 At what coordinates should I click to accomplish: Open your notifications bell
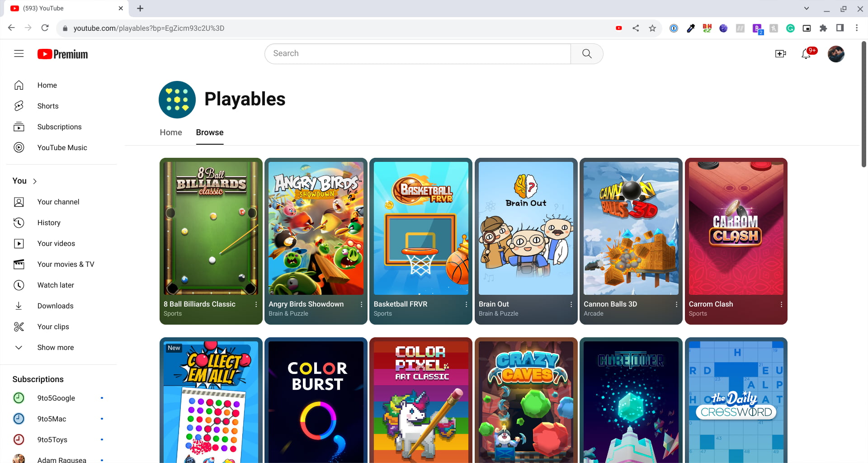point(806,53)
